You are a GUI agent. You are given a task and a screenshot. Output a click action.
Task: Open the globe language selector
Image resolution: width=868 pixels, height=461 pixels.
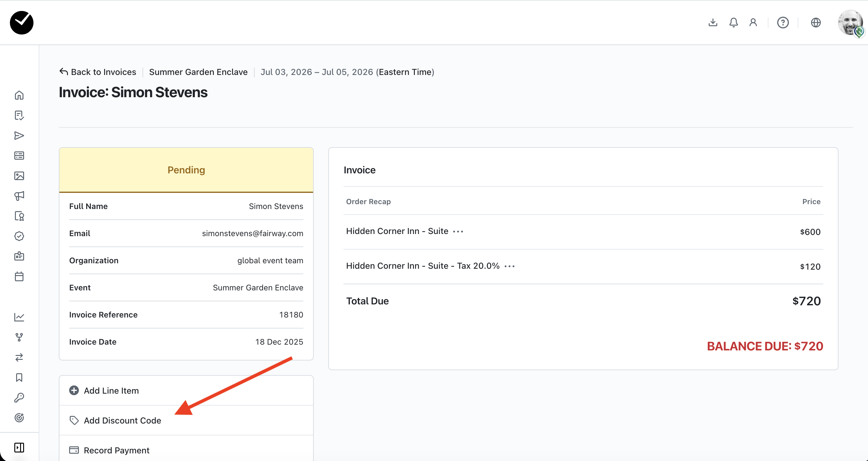pyautogui.click(x=815, y=23)
